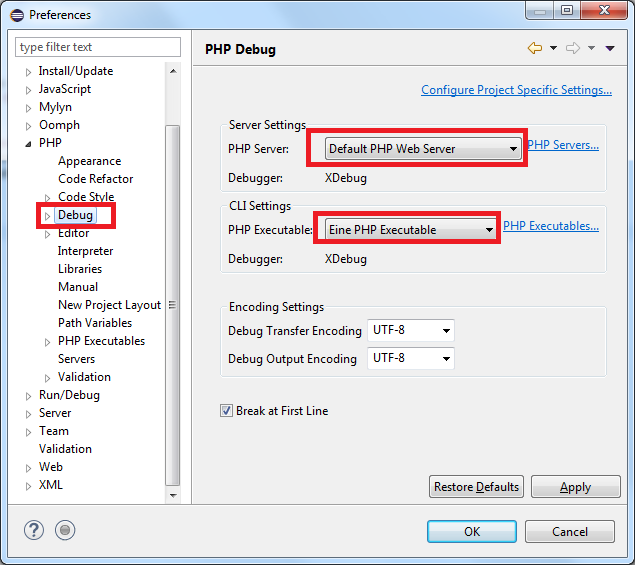
Task: Click the record preferences round icon
Action: click(x=65, y=531)
